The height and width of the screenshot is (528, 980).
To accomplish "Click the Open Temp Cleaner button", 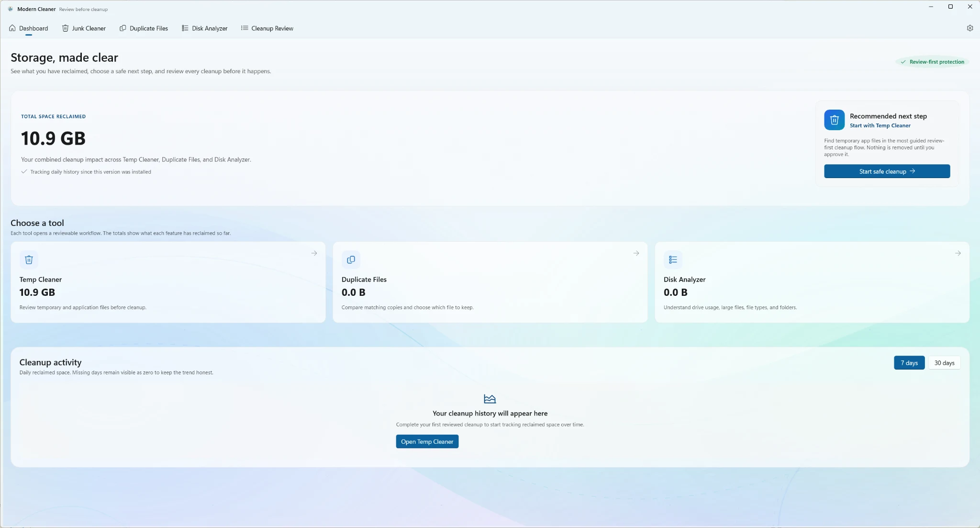I will (x=427, y=441).
